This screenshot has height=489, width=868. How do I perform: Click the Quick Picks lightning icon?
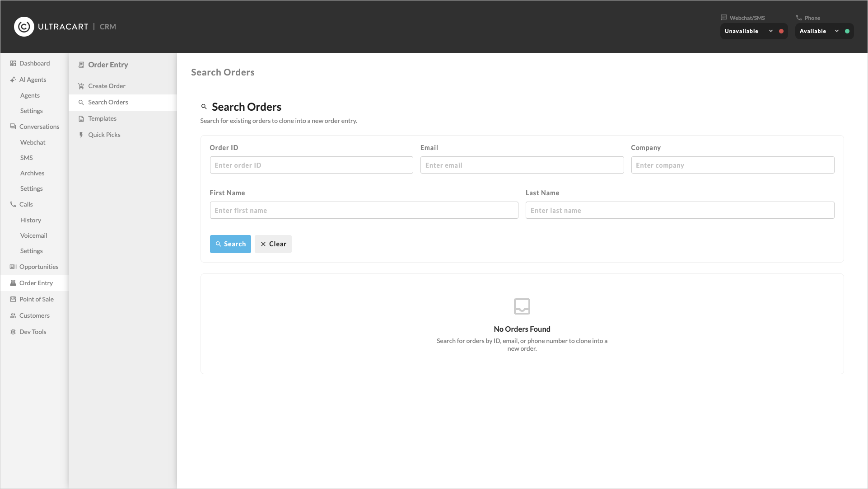click(81, 135)
